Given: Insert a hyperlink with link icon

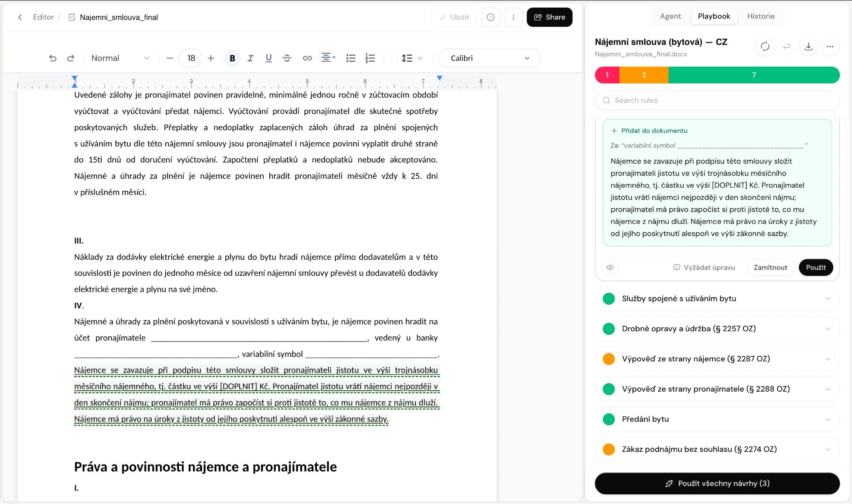Looking at the screenshot, I should pos(307,58).
